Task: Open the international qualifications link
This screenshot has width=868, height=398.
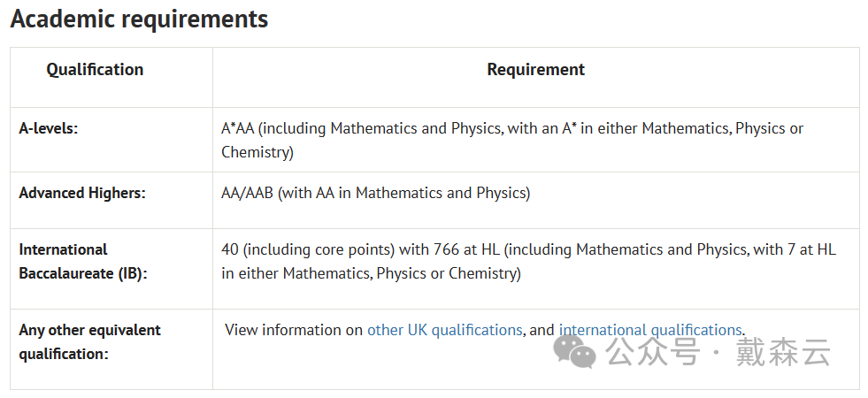Action: (649, 330)
